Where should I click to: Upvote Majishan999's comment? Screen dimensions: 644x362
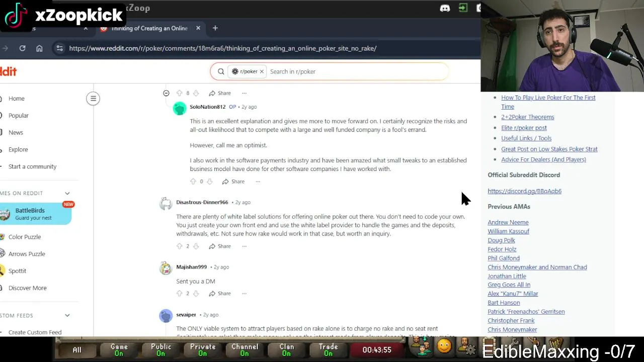[179, 294]
